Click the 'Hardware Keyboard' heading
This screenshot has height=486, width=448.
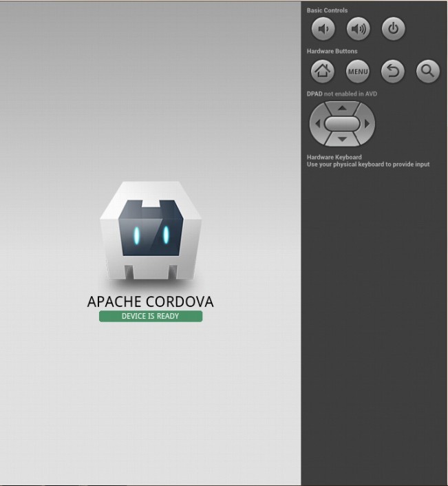334,157
